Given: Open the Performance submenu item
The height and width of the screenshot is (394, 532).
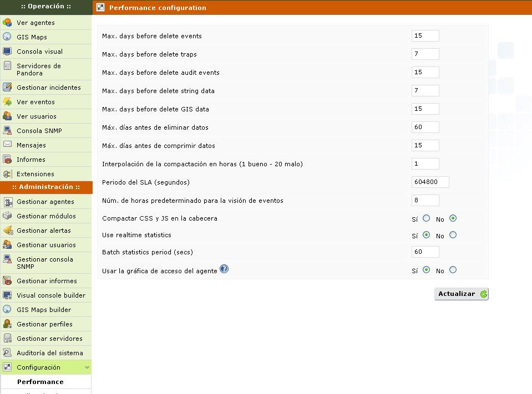Looking at the screenshot, I should pyautogui.click(x=40, y=382).
